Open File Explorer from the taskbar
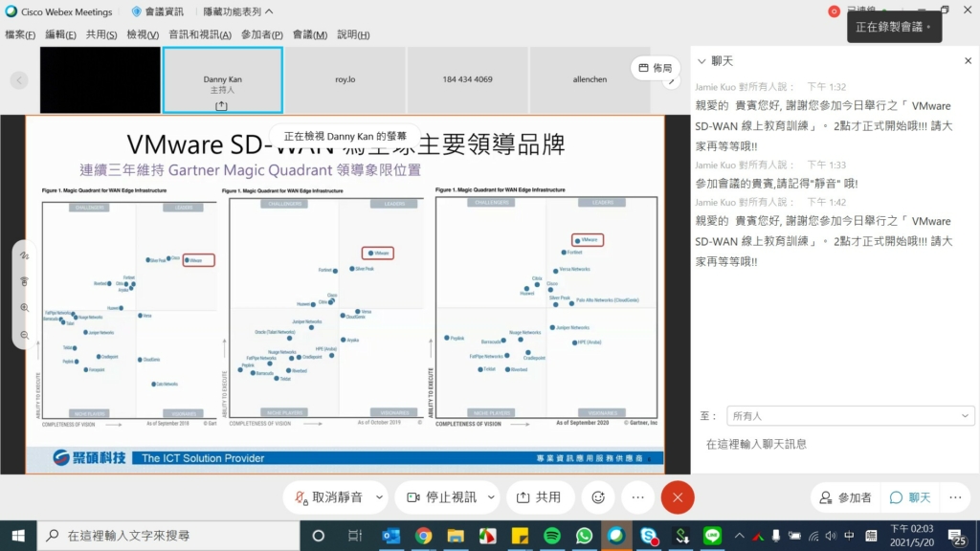This screenshot has width=980, height=551. pos(456,536)
